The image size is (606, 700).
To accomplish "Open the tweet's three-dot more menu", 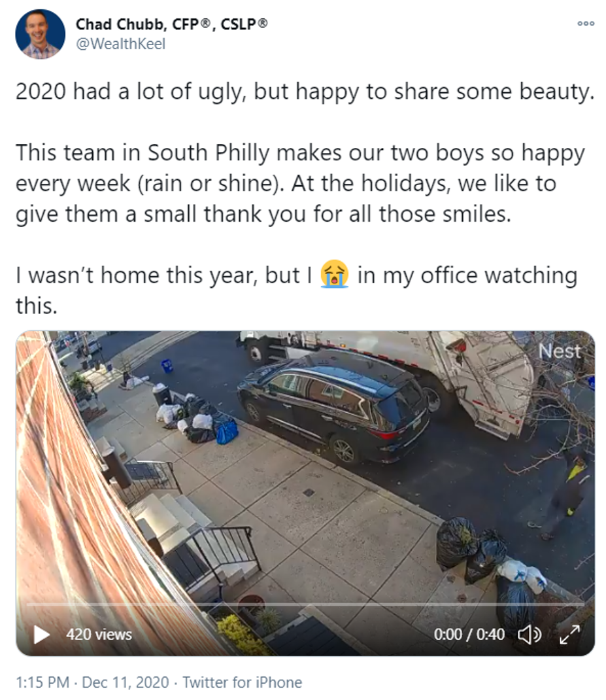I will tap(586, 23).
